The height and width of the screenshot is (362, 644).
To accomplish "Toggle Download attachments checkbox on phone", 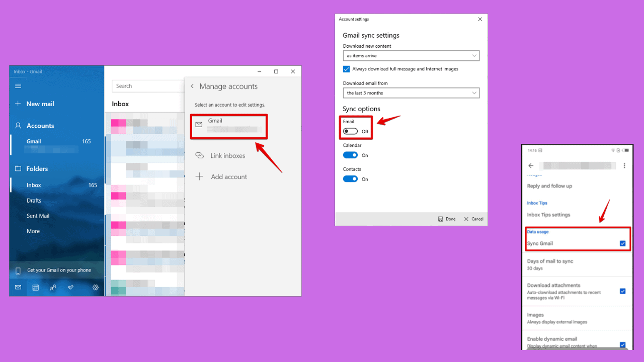I will (x=622, y=291).
